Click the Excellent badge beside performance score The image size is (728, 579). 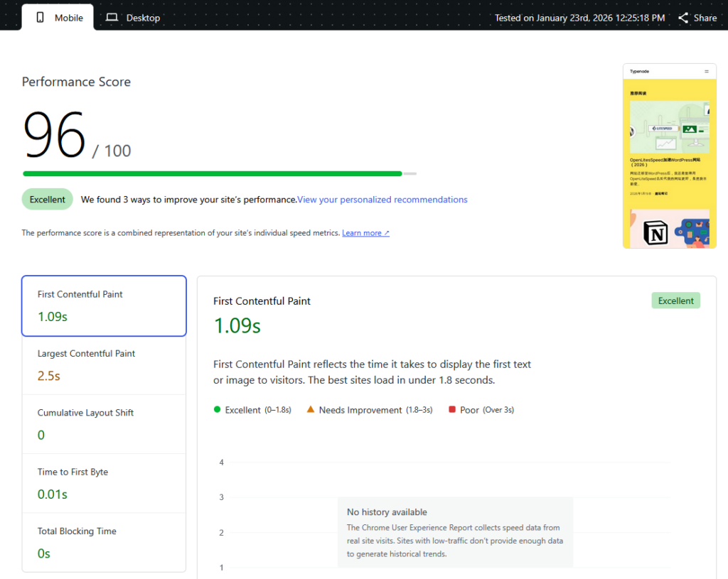pos(47,200)
